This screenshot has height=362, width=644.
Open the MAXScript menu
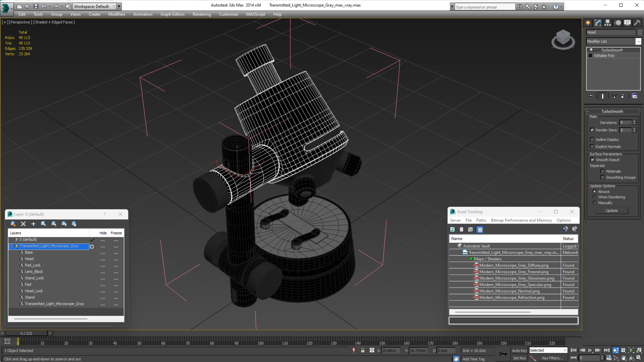255,14
